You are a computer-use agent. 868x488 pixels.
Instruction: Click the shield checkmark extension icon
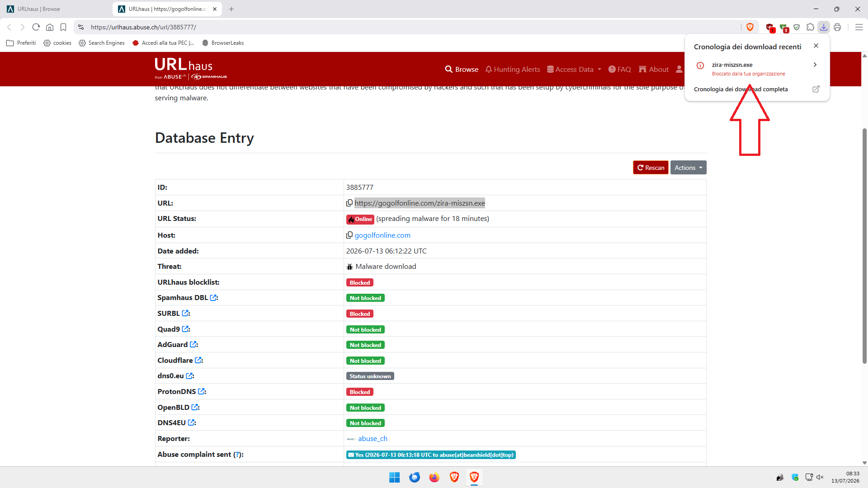click(x=797, y=27)
